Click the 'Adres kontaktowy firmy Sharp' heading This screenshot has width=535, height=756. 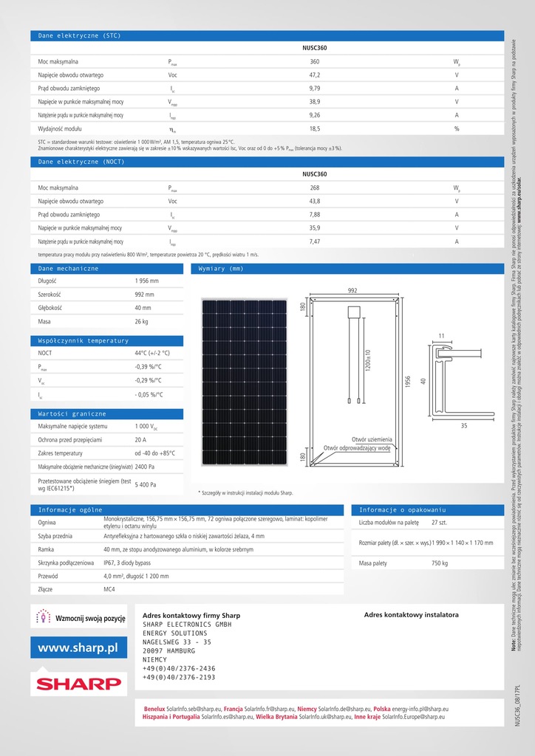click(x=191, y=616)
